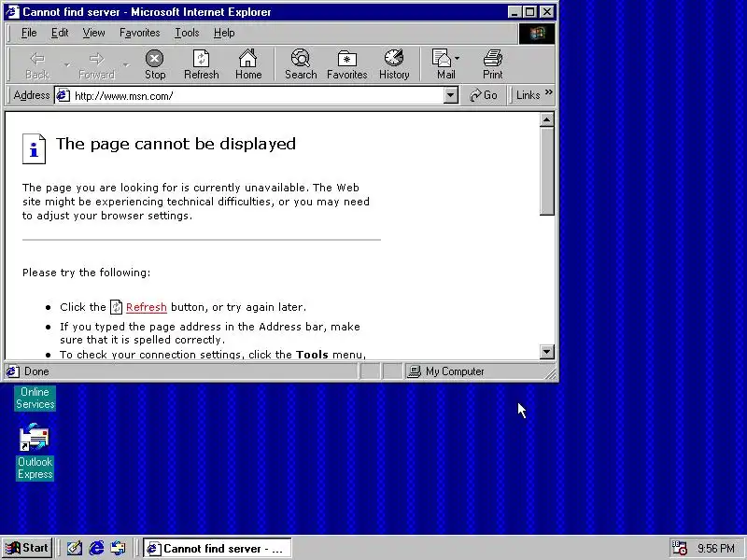Print page using the Print icon
This screenshot has width=747, height=560.
[x=493, y=64]
